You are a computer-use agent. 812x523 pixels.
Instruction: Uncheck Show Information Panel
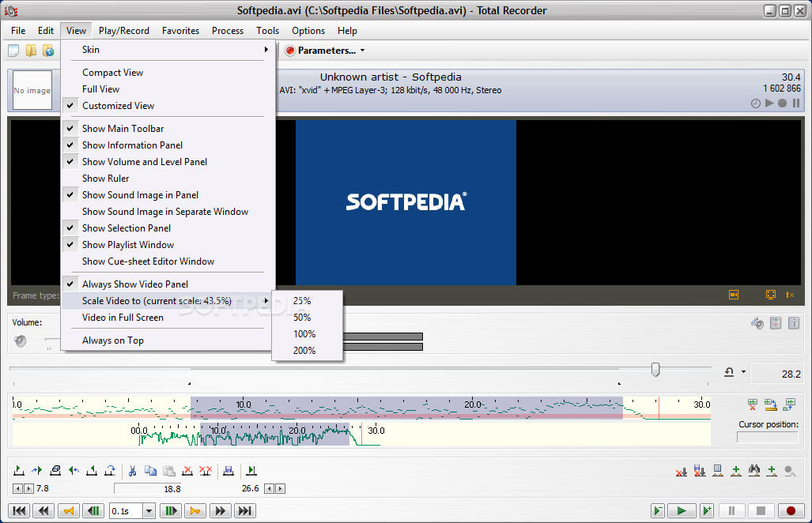coord(168,145)
